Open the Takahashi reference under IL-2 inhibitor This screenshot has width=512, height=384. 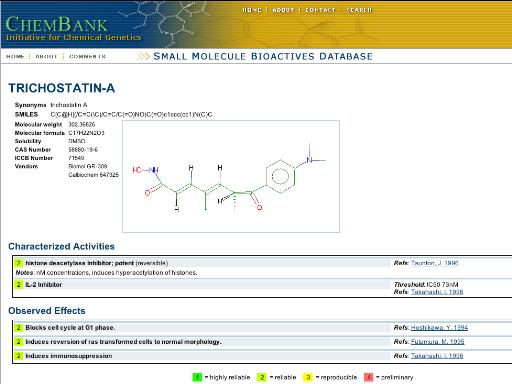pos(437,292)
